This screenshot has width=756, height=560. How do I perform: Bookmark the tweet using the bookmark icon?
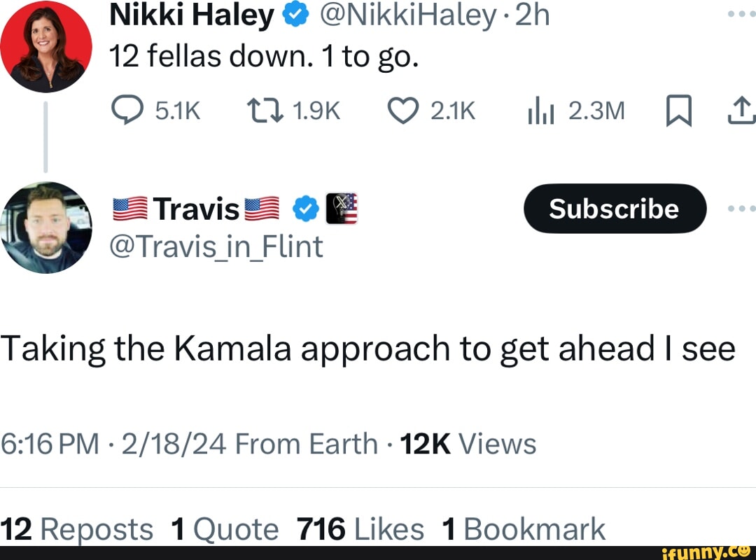coord(678,110)
